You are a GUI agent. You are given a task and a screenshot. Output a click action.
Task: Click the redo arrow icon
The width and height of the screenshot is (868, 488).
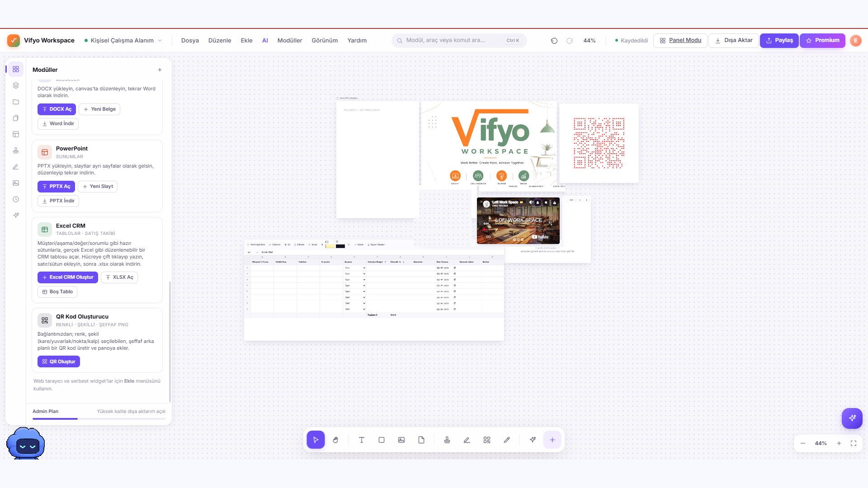[570, 41]
